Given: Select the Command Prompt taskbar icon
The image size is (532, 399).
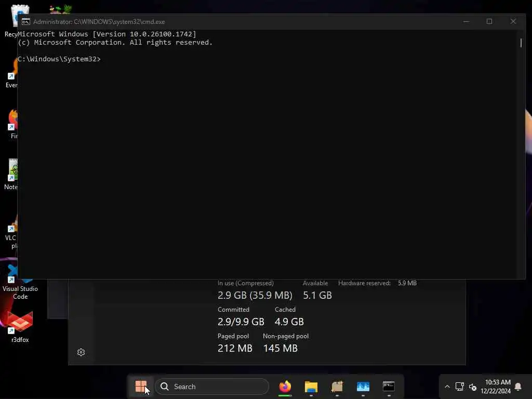Looking at the screenshot, I should [x=389, y=387].
